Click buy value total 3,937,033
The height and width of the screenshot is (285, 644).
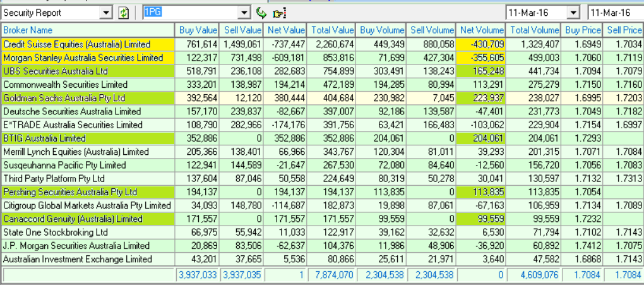tap(198, 274)
